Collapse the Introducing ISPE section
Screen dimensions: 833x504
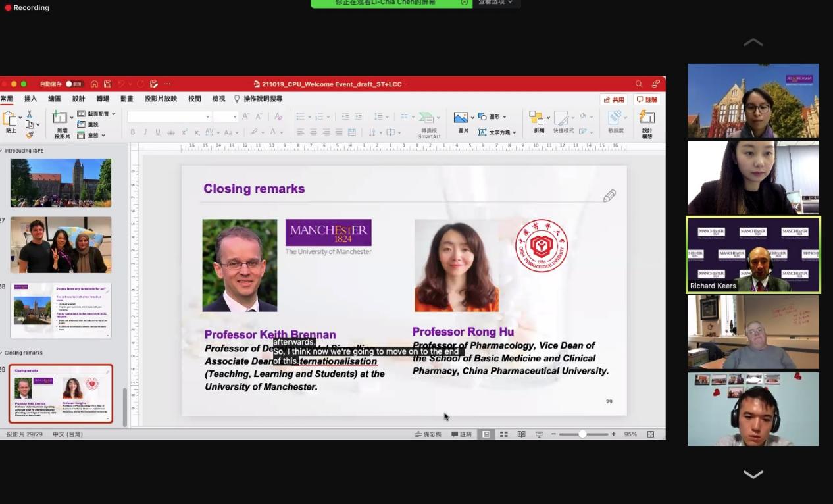[x=2, y=151]
